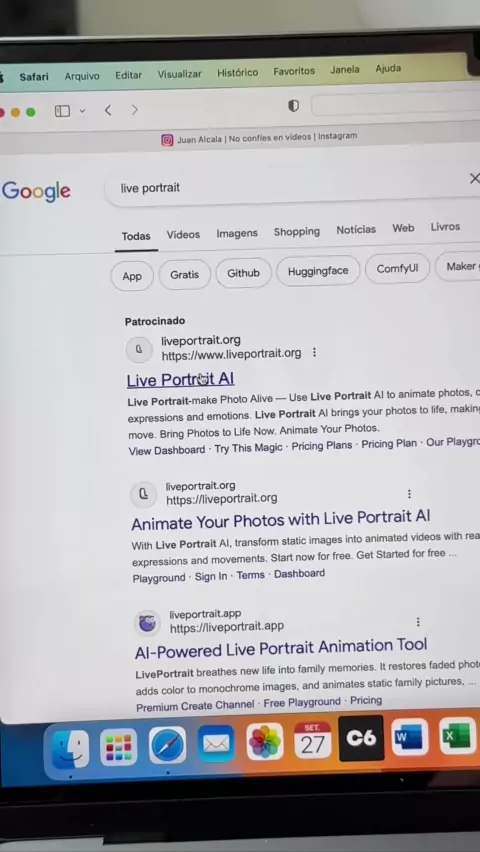480x852 pixels.
Task: Open the Histórico menu
Action: tap(238, 72)
